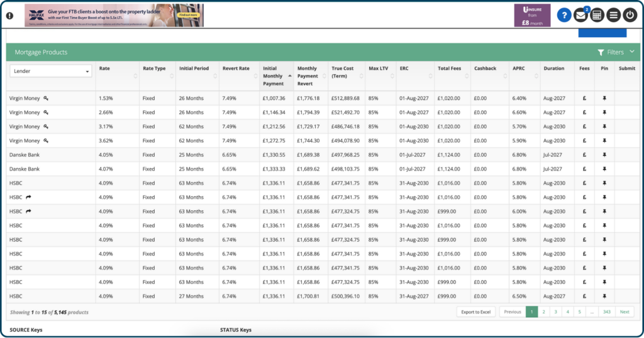Viewport: 644px width, 338px height.
Task: Sort by APRC column arrows
Action: point(536,76)
